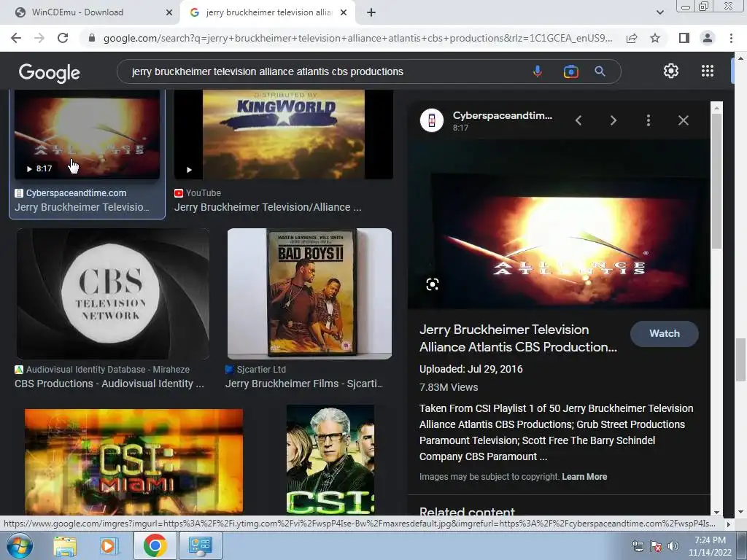747x560 pixels.
Task: Click the Watch button
Action: pos(664,334)
